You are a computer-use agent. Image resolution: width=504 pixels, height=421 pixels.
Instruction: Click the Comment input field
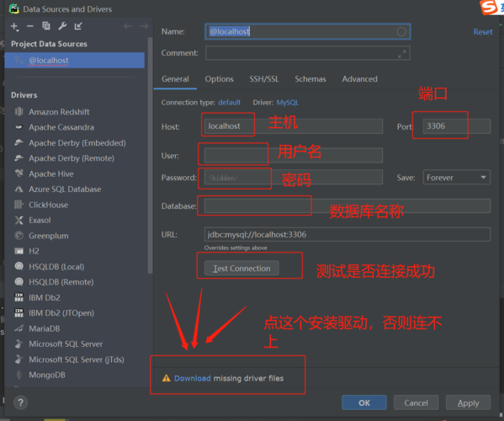click(308, 53)
